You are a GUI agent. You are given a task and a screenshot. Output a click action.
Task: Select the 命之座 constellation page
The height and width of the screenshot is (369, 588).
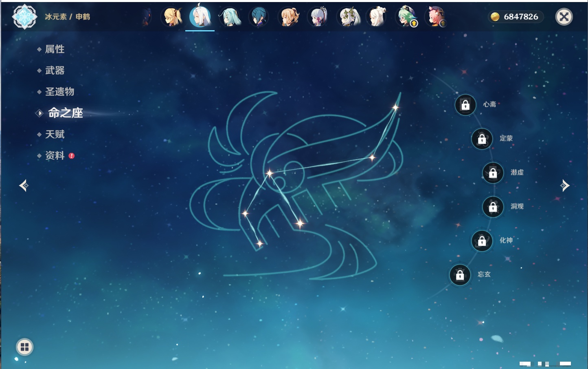pos(66,113)
